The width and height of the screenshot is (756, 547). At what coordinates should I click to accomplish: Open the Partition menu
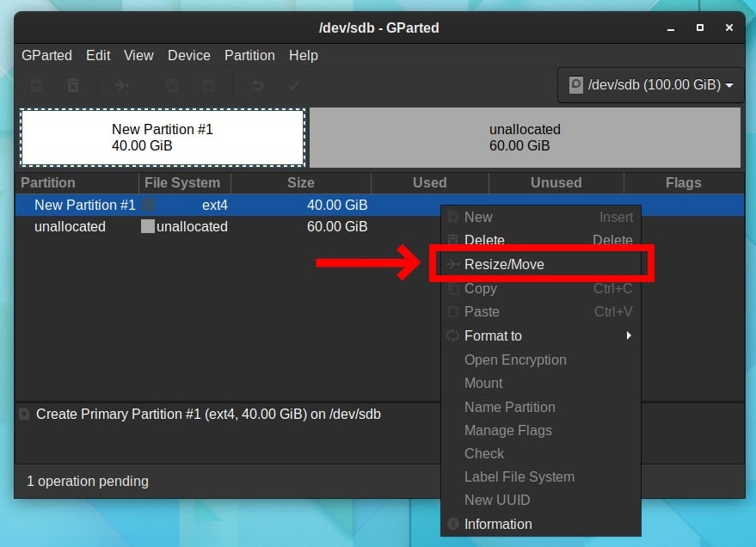[x=249, y=55]
